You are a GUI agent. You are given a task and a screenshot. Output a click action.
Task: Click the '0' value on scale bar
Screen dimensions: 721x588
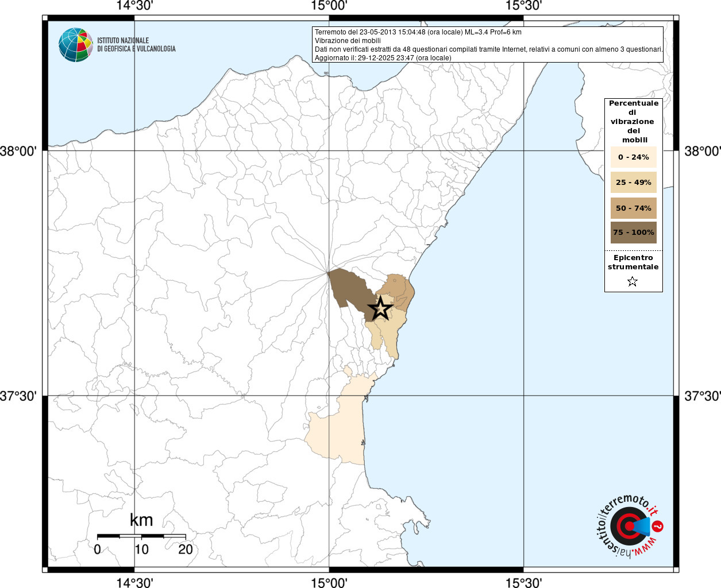click(x=97, y=549)
